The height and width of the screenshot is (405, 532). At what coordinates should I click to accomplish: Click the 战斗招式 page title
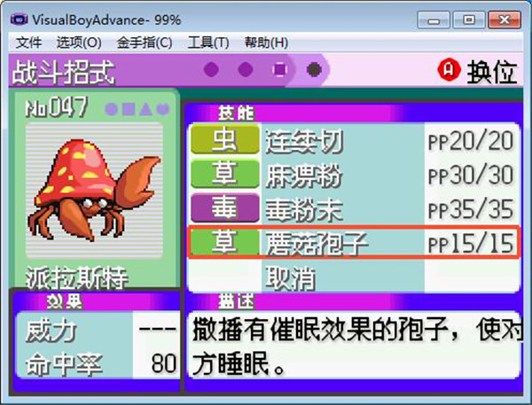coord(63,72)
